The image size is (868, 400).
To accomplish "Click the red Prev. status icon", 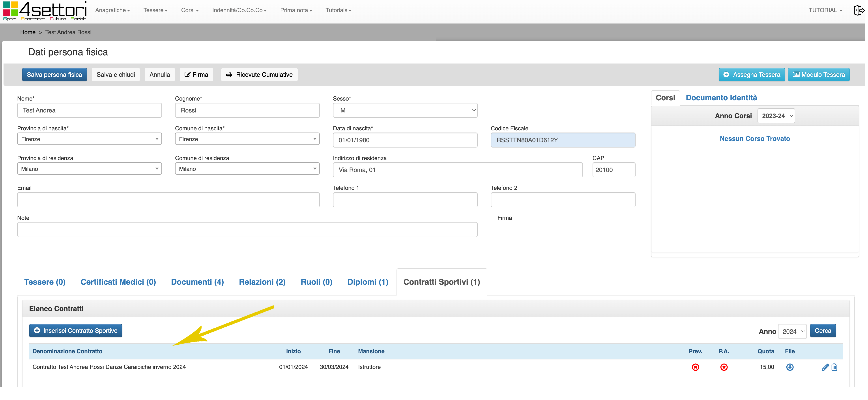I will pos(695,367).
